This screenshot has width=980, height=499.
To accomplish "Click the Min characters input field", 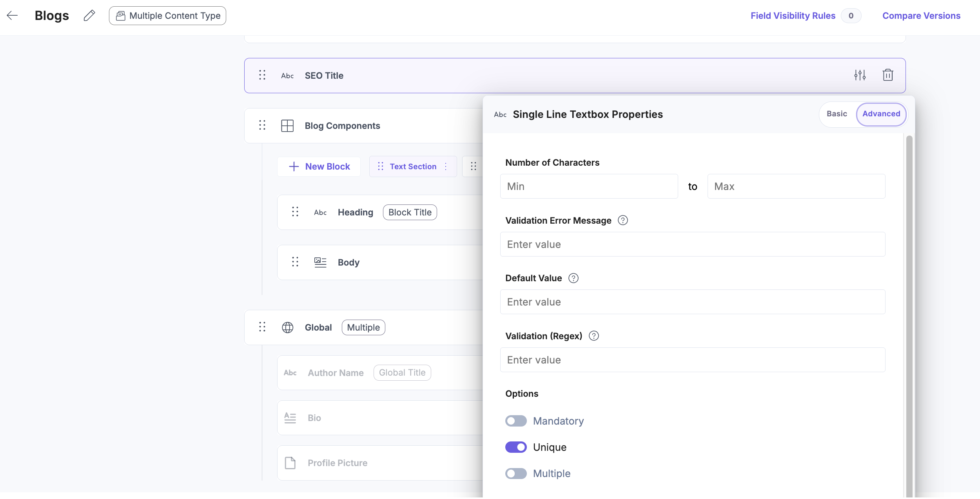I will pos(589,186).
